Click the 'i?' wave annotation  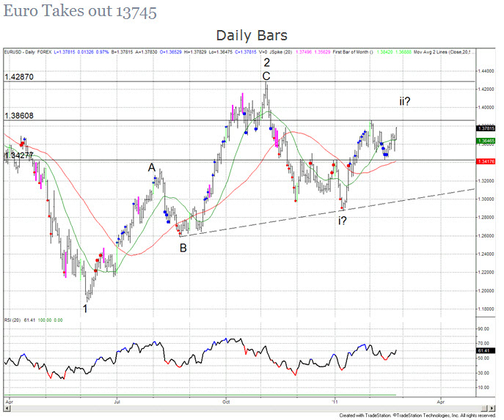(342, 220)
